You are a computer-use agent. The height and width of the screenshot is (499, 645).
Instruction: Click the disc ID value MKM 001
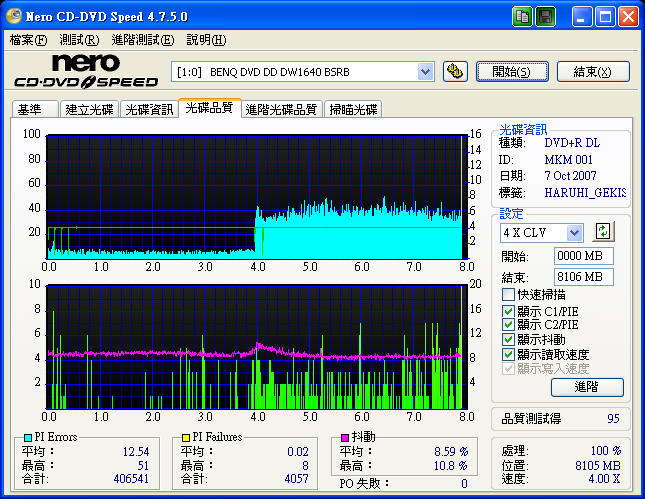568,160
